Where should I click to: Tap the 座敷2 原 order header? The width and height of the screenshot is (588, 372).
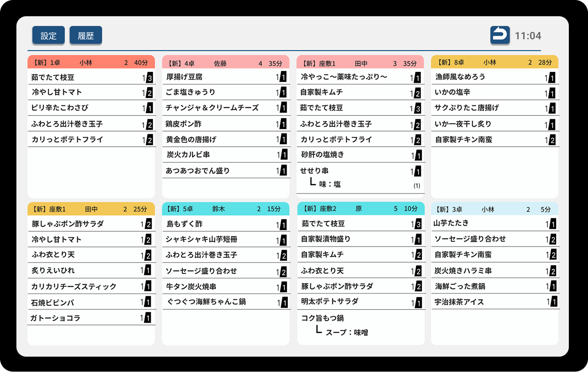(x=360, y=209)
